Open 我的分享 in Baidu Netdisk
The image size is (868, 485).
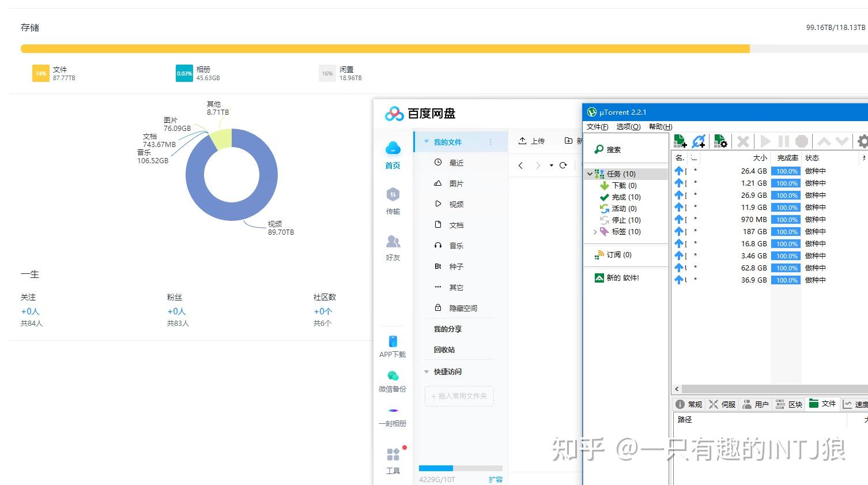click(x=448, y=329)
